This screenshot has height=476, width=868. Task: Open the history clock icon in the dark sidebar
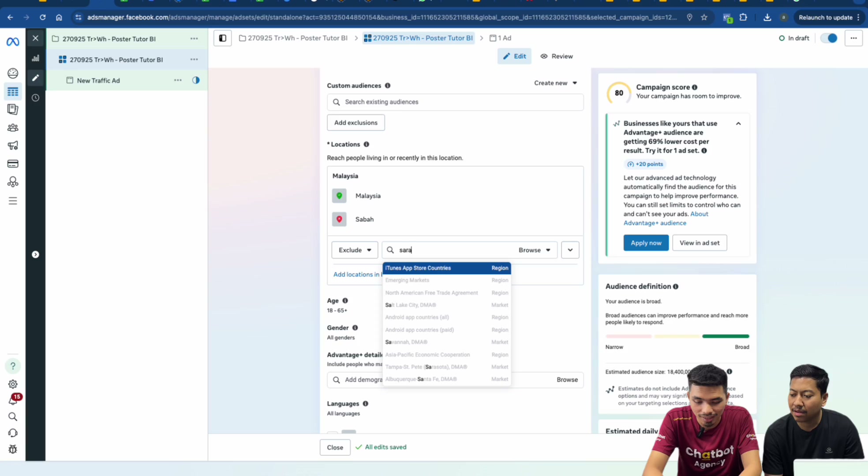pyautogui.click(x=35, y=98)
